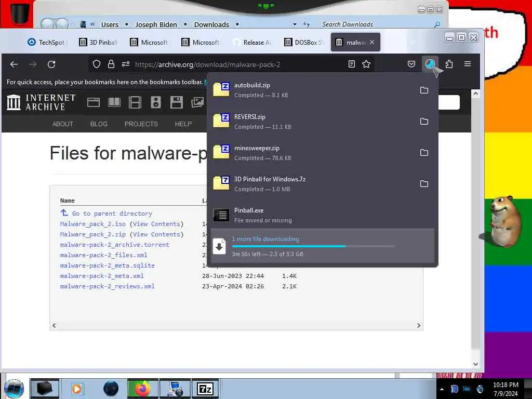Open the Firefox hamburger menu
This screenshot has width=532, height=399.
[x=467, y=64]
